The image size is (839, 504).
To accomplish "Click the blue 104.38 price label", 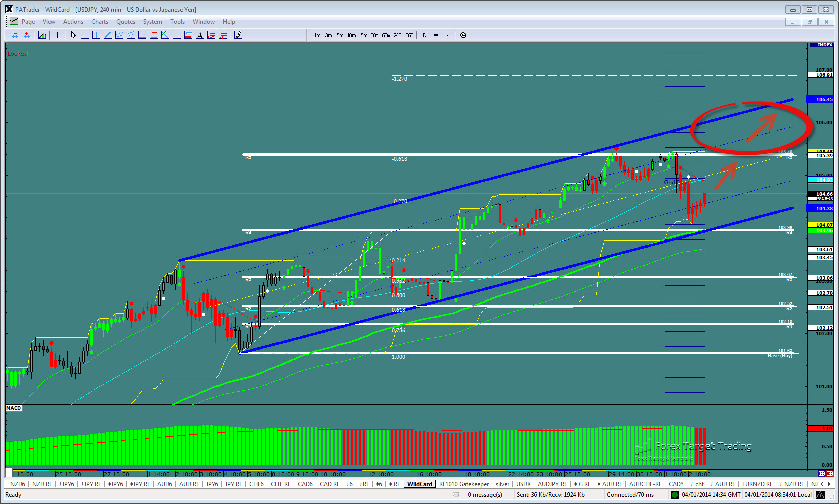I will [x=821, y=208].
